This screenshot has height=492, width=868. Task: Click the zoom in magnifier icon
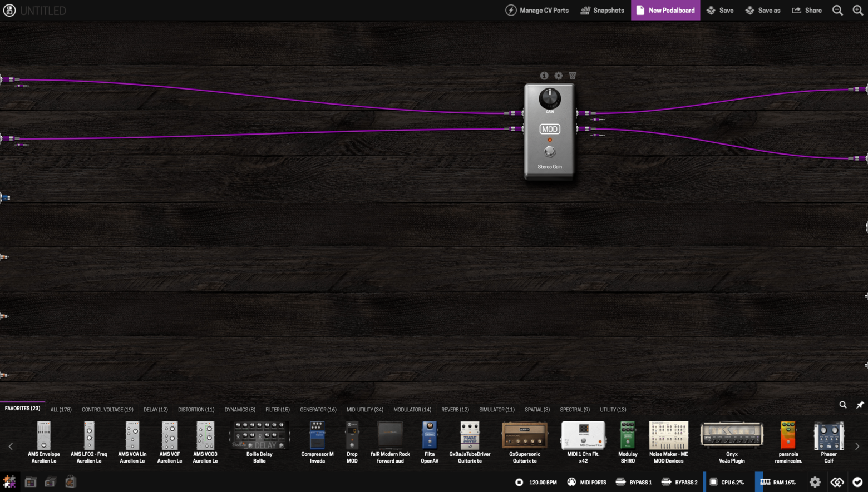[x=857, y=11]
